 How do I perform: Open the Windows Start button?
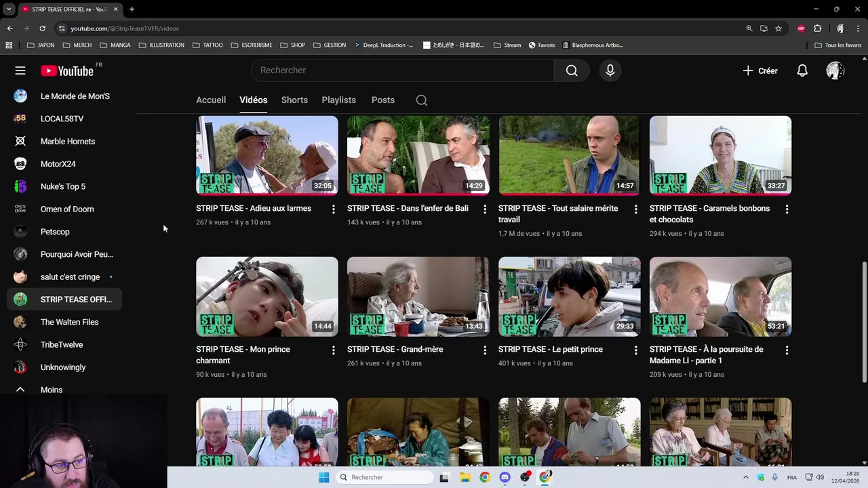pyautogui.click(x=323, y=477)
